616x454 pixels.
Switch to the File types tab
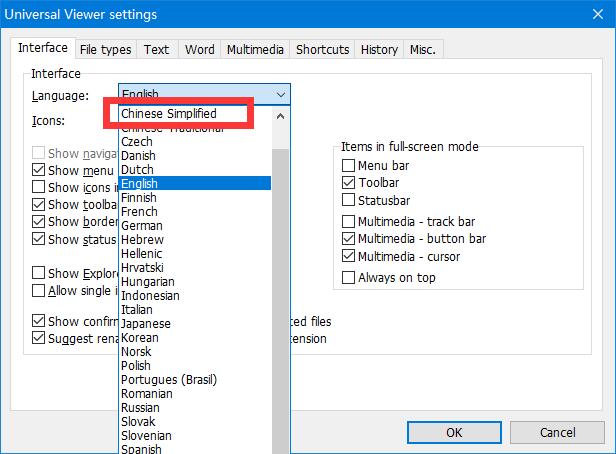tap(105, 49)
